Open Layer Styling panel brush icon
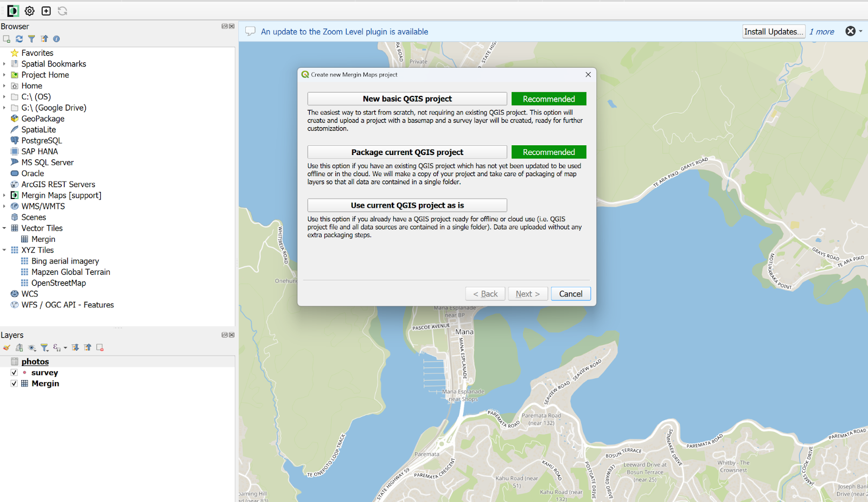Viewport: 868px width, 502px height. pyautogui.click(x=7, y=347)
